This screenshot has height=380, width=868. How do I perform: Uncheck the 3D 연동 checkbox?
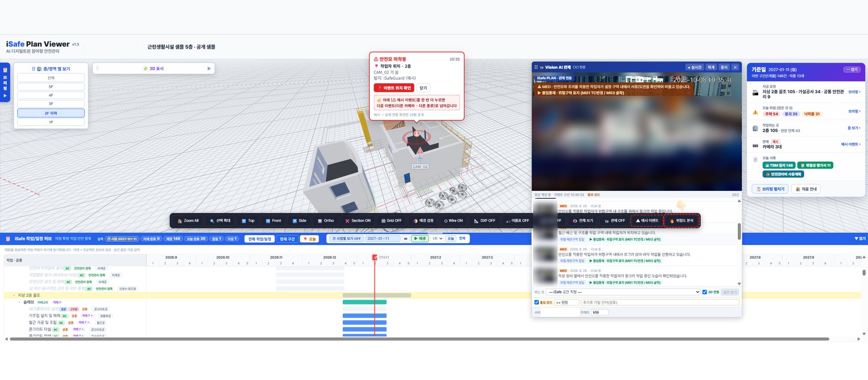point(704,292)
